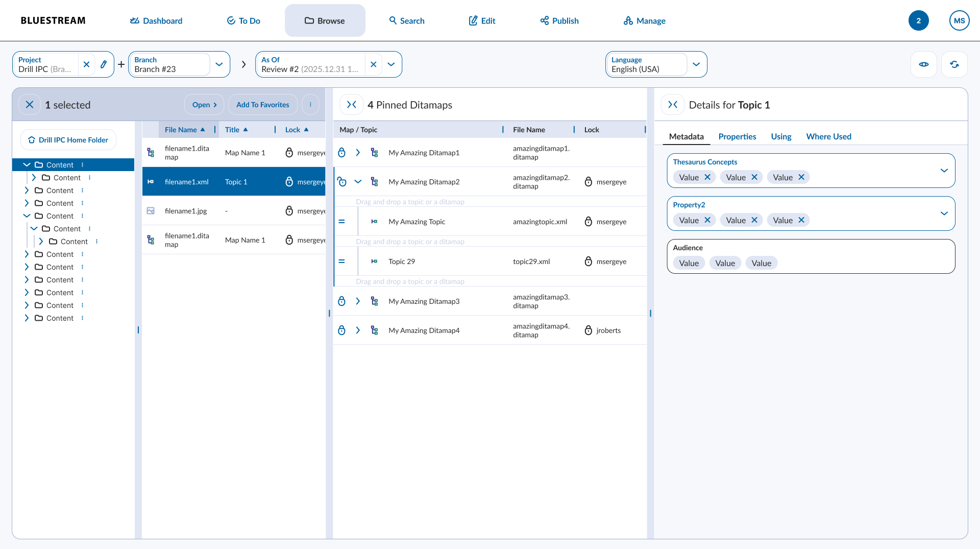Viewport: 980px width, 549px height.
Task: Open the Manage menu
Action: (645, 20)
